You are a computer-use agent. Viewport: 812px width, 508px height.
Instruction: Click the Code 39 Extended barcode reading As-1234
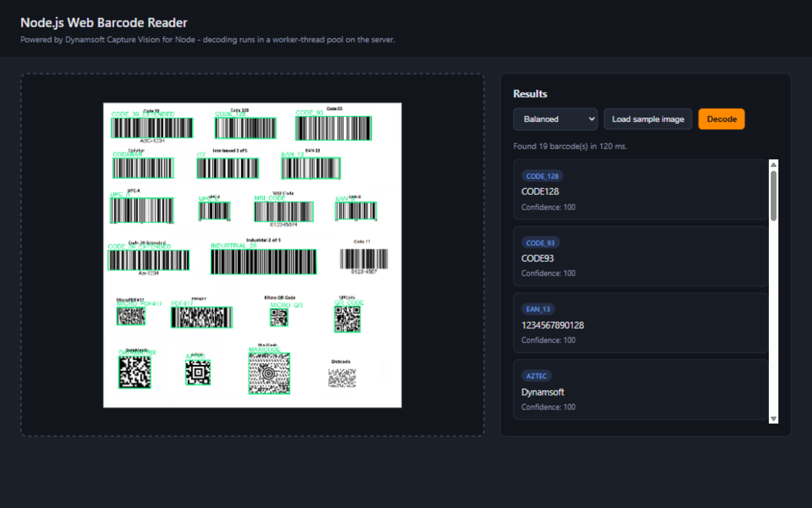[x=148, y=260]
